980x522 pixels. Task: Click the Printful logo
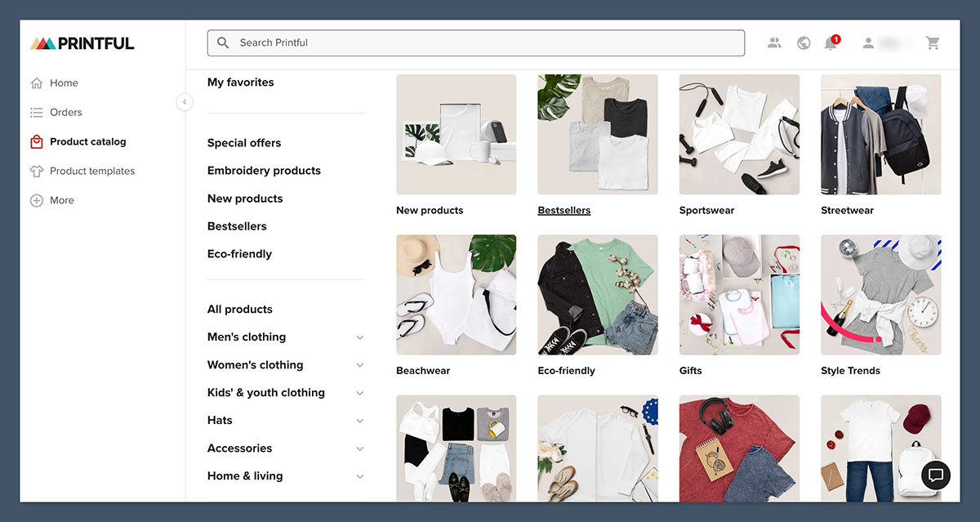coord(81,42)
